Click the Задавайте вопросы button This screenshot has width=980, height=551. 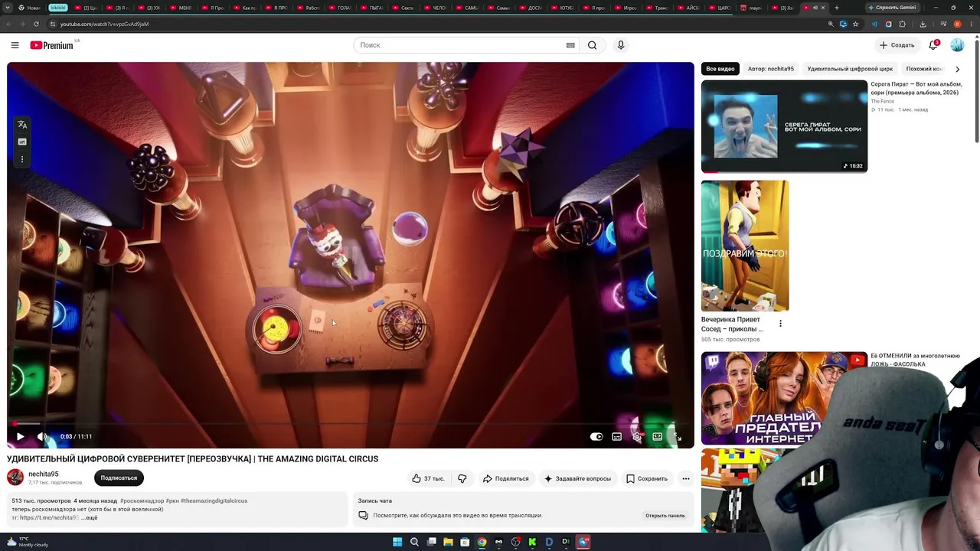point(577,478)
